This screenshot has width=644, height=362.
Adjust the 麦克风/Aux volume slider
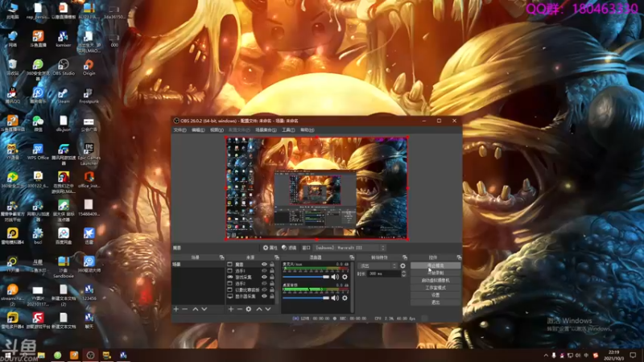(307, 277)
